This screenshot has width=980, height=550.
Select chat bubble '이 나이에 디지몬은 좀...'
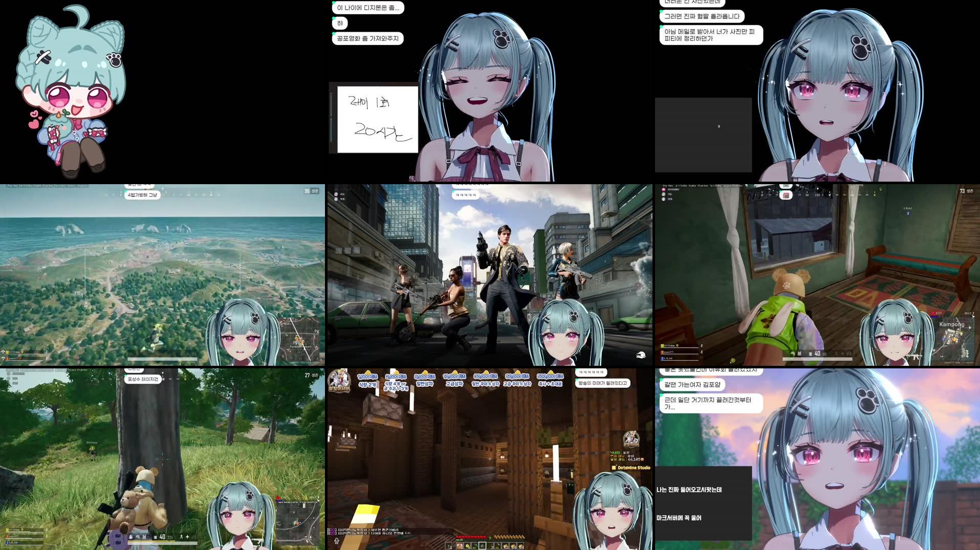[x=368, y=8]
